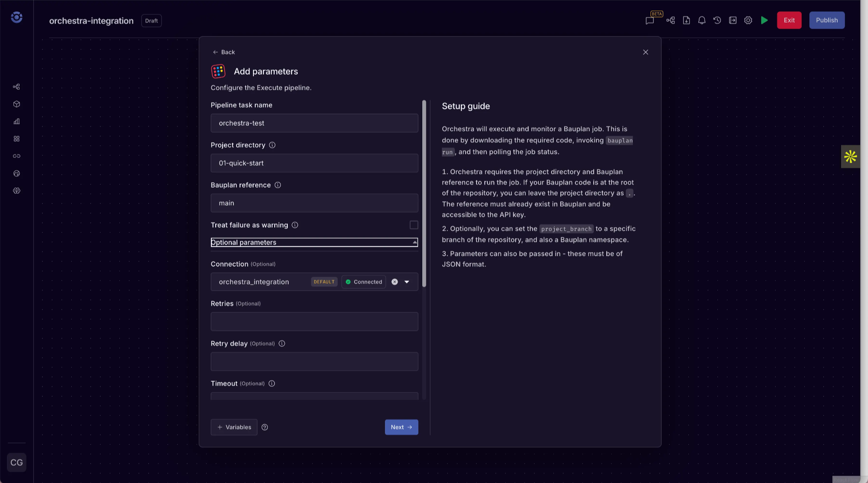Open pipeline settings gear icon
Screen dimensions: 868x483
pos(748,20)
